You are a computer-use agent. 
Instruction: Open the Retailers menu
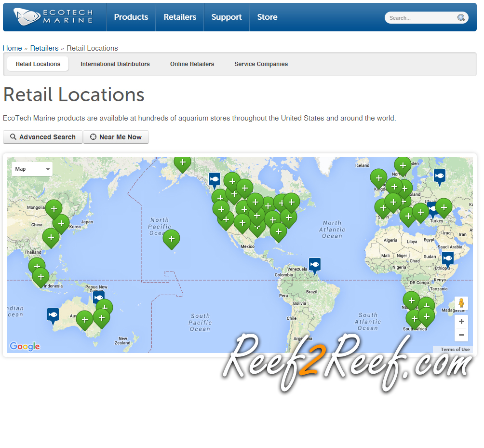tap(180, 17)
